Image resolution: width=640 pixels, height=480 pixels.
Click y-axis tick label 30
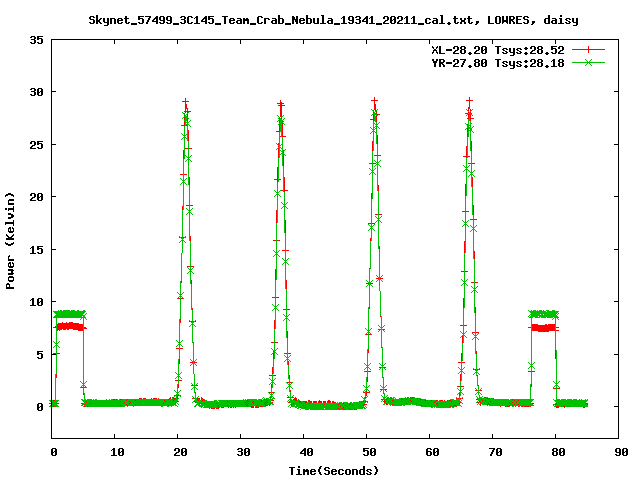(36, 92)
